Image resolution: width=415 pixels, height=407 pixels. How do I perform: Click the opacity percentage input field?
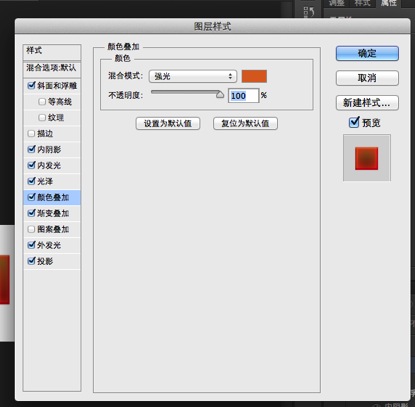click(243, 96)
